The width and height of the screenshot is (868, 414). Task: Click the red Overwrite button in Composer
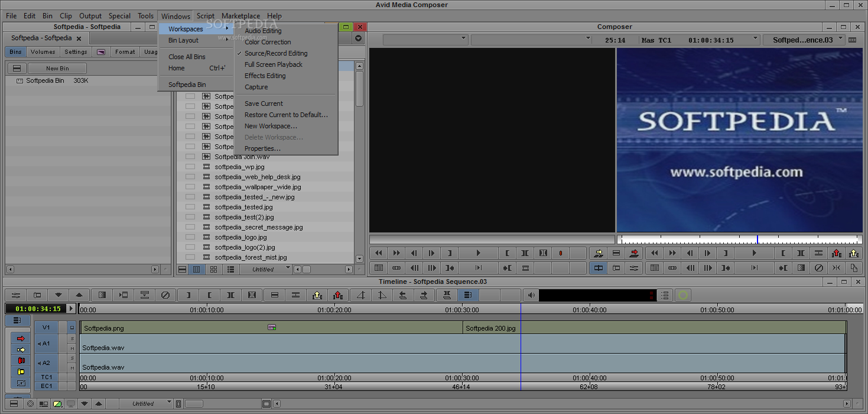click(635, 253)
